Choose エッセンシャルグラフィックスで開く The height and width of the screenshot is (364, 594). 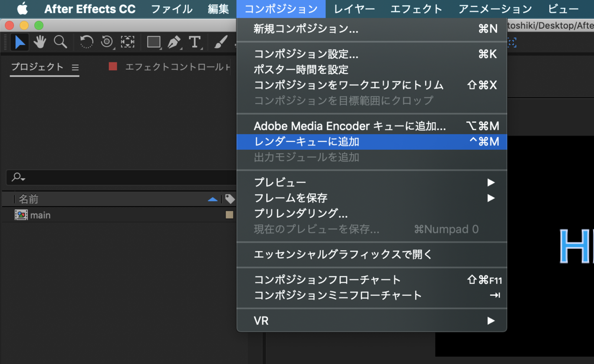pyautogui.click(x=372, y=255)
